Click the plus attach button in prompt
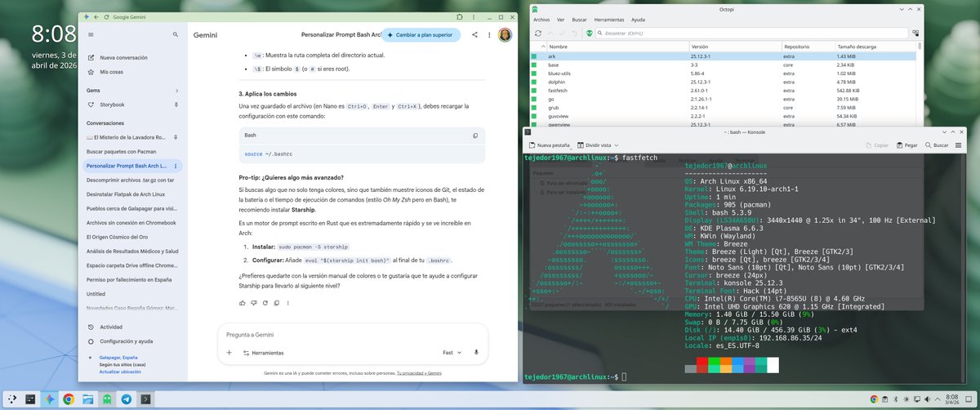This screenshot has height=410, width=980. (229, 353)
